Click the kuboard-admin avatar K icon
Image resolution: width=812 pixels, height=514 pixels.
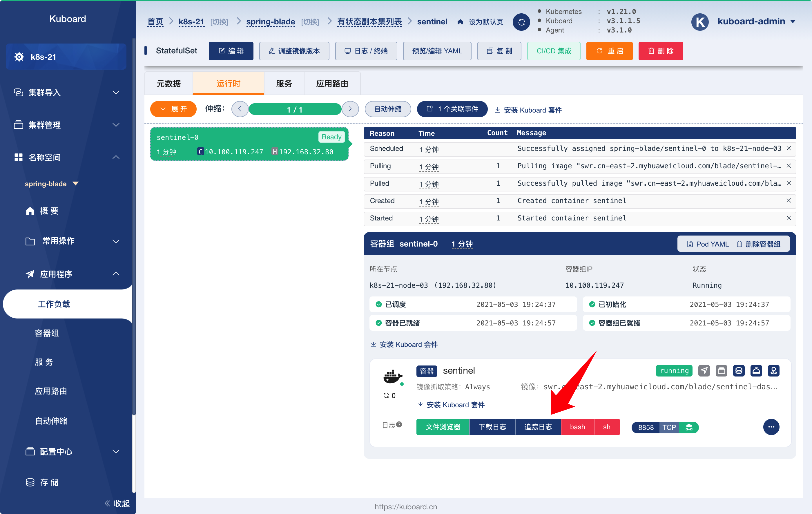[700, 22]
